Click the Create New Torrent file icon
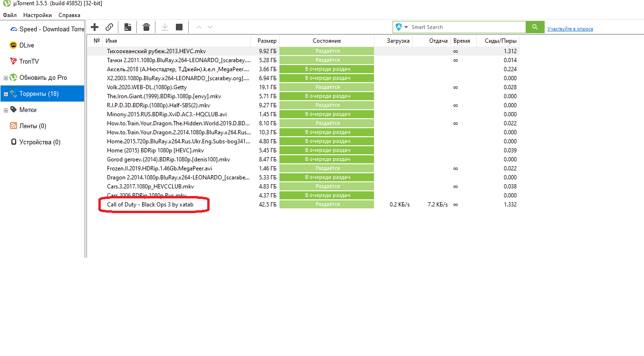Screen dimensions: 644x356 [x=127, y=27]
